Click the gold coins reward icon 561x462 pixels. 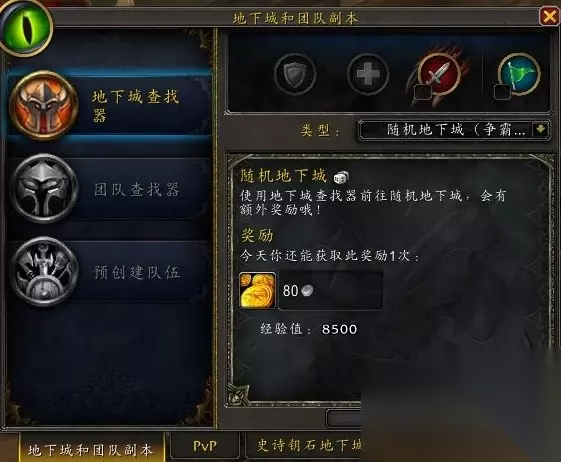[258, 290]
